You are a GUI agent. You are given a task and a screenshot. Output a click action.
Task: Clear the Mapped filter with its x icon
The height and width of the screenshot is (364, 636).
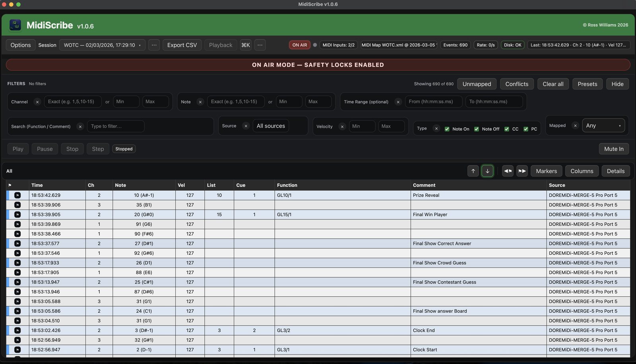(575, 126)
